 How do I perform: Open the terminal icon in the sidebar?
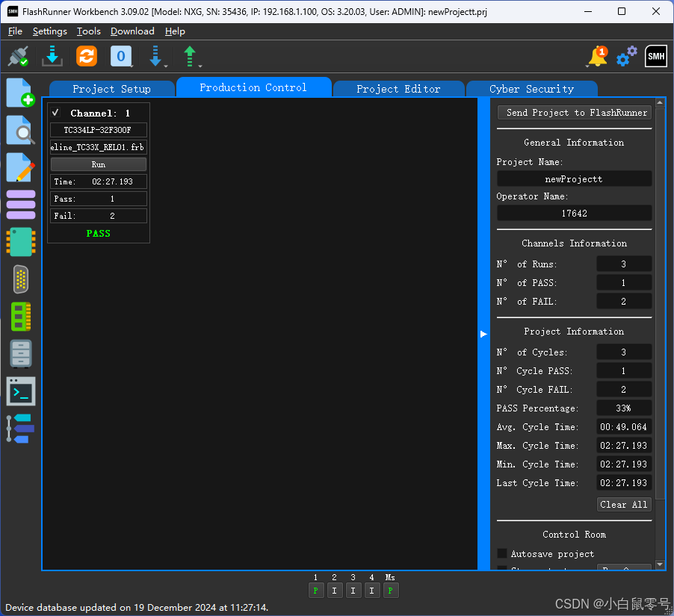20,391
